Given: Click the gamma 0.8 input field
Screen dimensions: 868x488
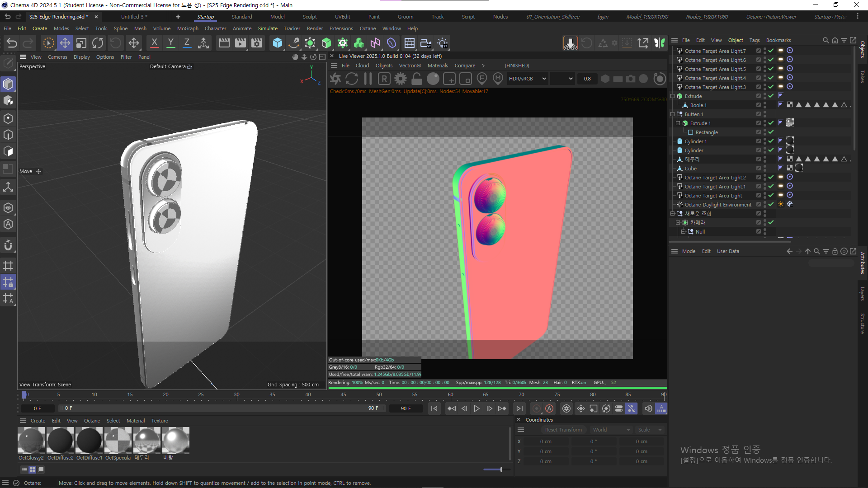Looking at the screenshot, I should [x=587, y=79].
